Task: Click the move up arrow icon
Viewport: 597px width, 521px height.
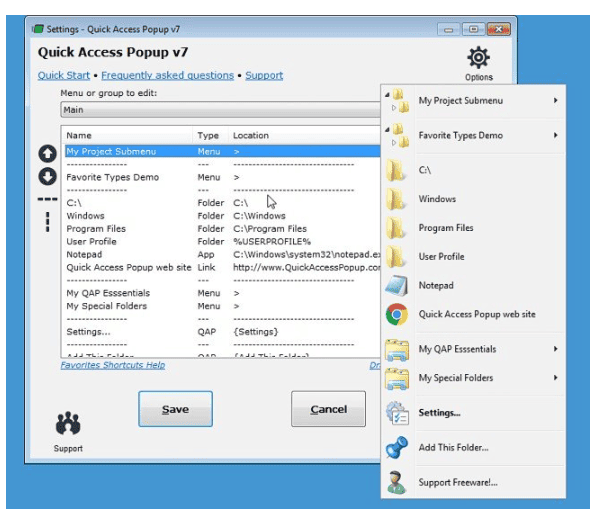Action: pos(47,153)
